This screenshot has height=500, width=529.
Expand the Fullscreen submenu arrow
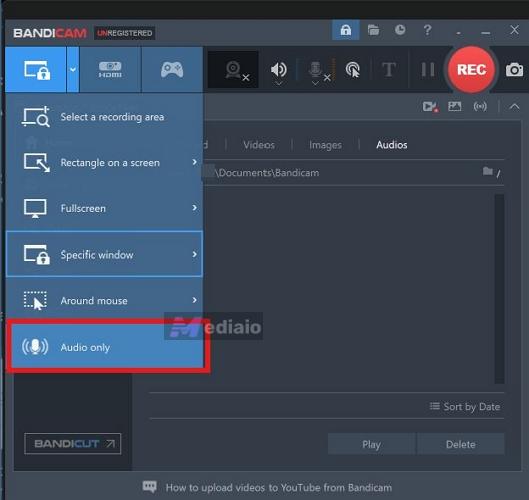194,208
